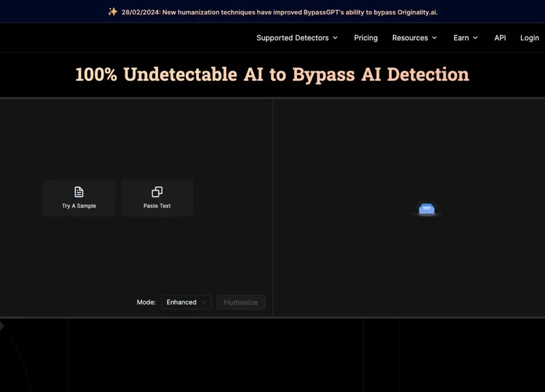Select the Try A Sample document icon
This screenshot has width=545, height=392.
pos(79,191)
